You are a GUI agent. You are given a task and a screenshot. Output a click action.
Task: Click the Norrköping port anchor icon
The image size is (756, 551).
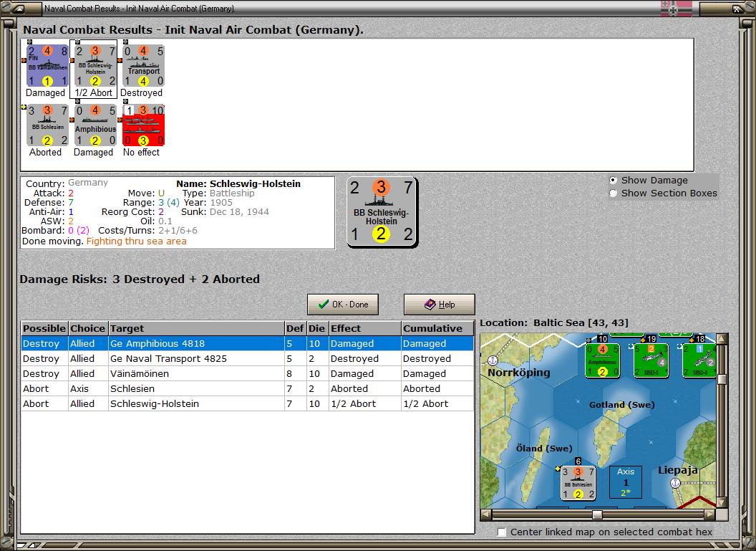click(493, 360)
